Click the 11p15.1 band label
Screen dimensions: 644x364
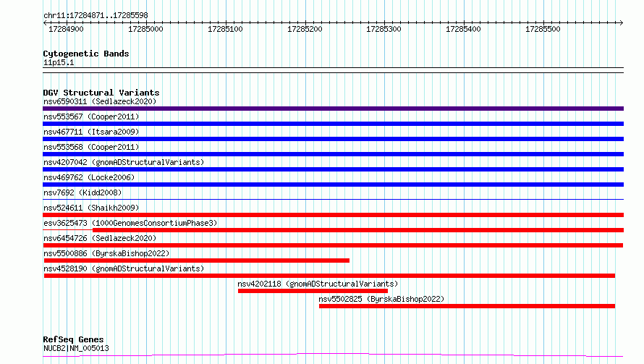pyautogui.click(x=59, y=62)
